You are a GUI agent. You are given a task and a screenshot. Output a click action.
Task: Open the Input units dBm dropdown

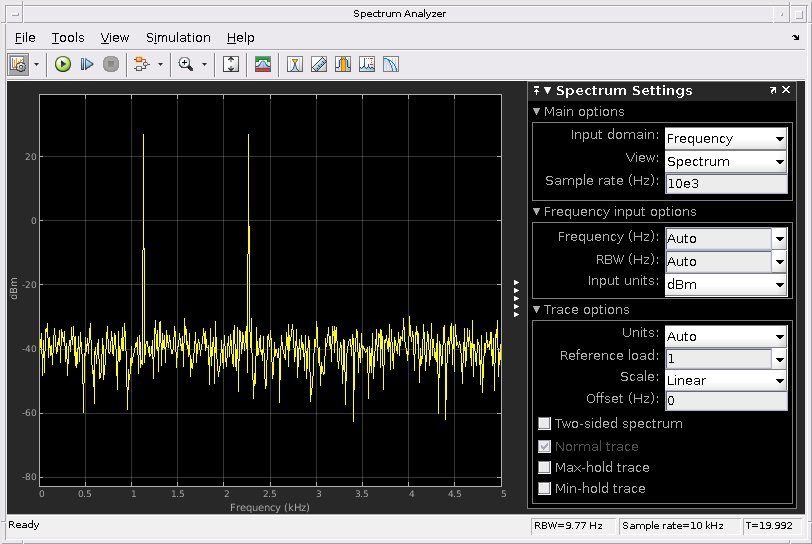pos(726,285)
